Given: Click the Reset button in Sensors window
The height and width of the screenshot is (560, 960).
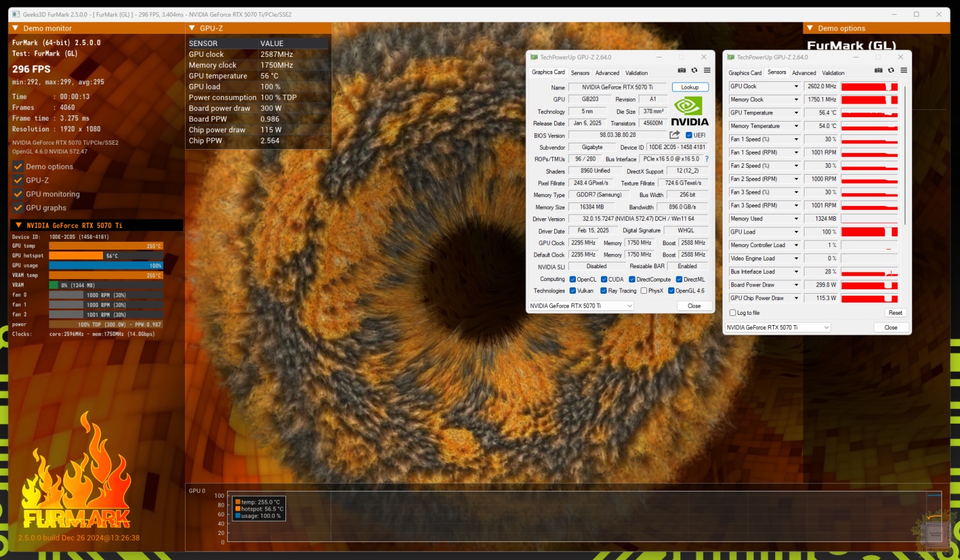Looking at the screenshot, I should [895, 313].
